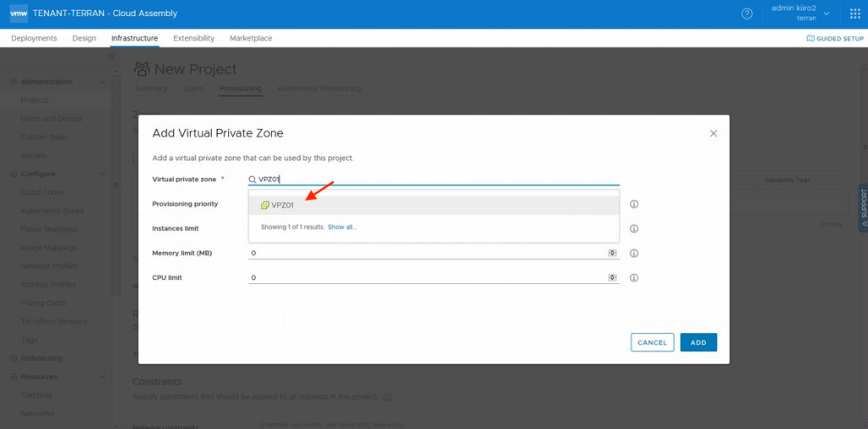Screen dimensions: 868x429
Task: Click the New Project people icon
Action: click(x=142, y=70)
